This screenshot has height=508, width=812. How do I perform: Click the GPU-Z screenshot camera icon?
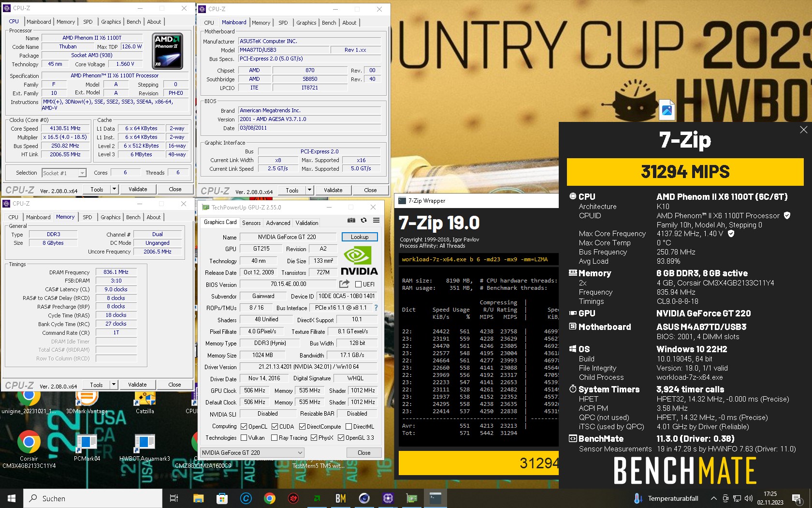[351, 221]
